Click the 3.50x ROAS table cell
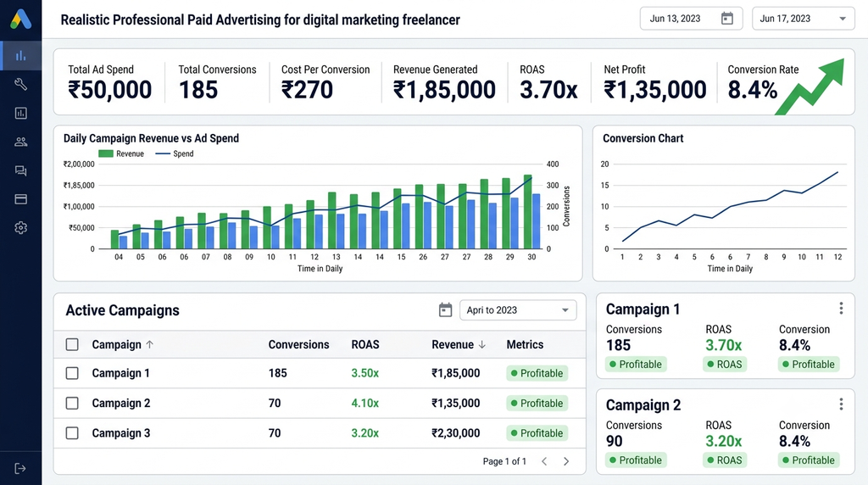The image size is (868, 485). pyautogui.click(x=364, y=373)
